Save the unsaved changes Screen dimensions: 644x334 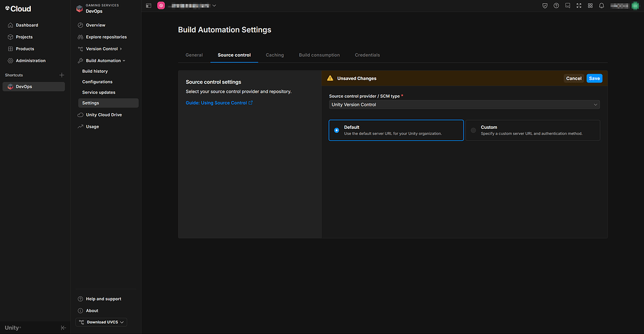click(594, 79)
